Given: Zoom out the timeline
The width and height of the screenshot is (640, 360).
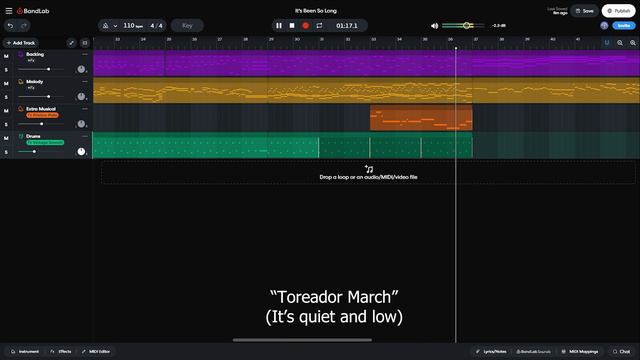Looking at the screenshot, I should point(620,43).
